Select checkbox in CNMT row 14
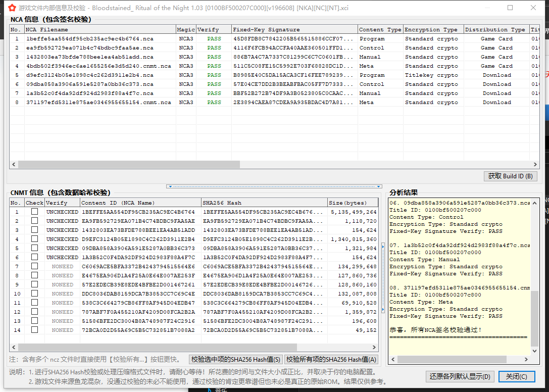Viewport: 549px width, 392px height. [x=34, y=330]
